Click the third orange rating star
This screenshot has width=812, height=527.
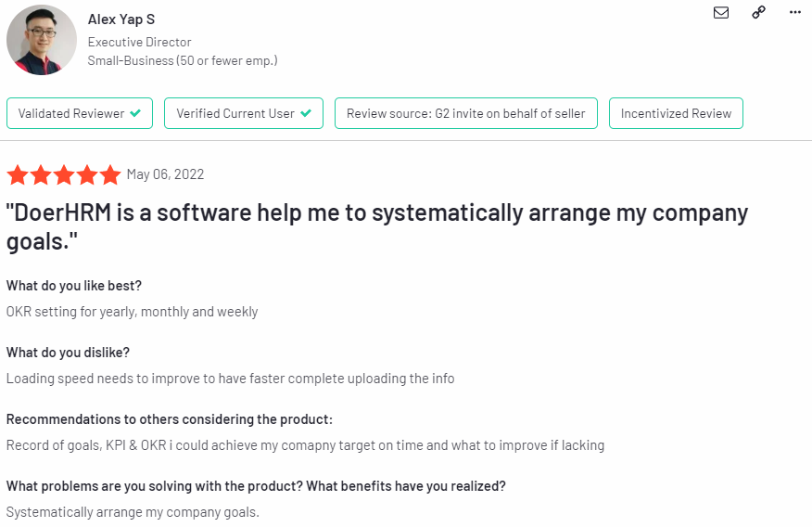(64, 174)
